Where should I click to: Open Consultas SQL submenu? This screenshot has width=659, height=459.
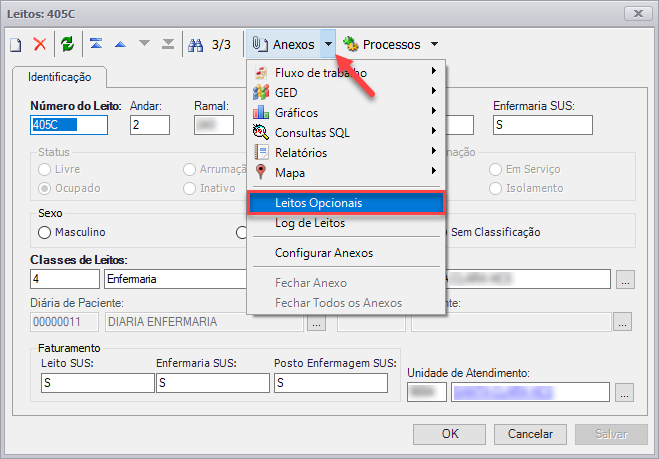346,132
